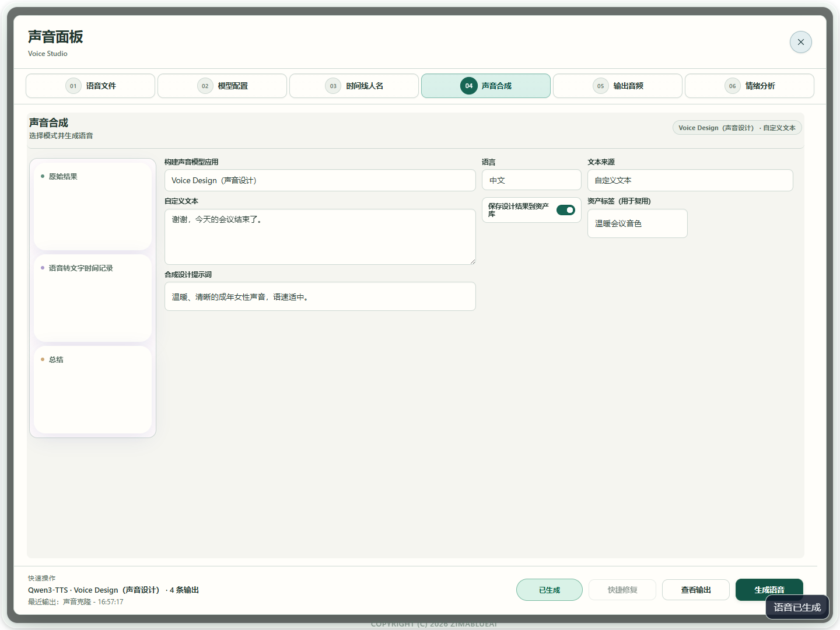Click the 快捷修复 button
Image resolution: width=840 pixels, height=630 pixels.
[x=622, y=590]
